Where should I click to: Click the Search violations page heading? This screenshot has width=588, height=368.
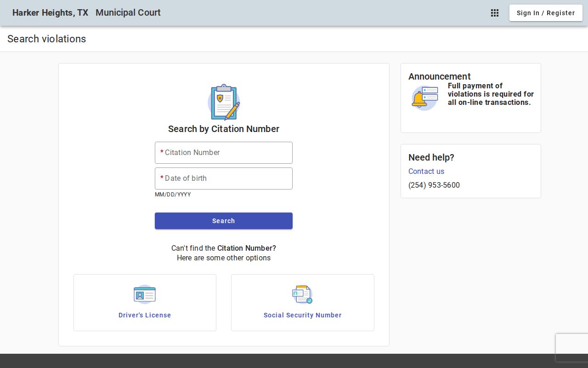coord(47,39)
